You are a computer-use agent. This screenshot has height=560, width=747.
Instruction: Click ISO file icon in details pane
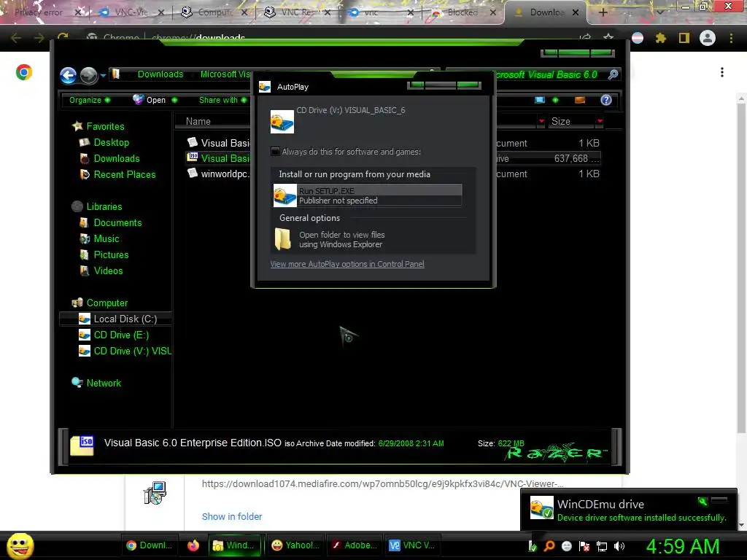[x=82, y=446]
